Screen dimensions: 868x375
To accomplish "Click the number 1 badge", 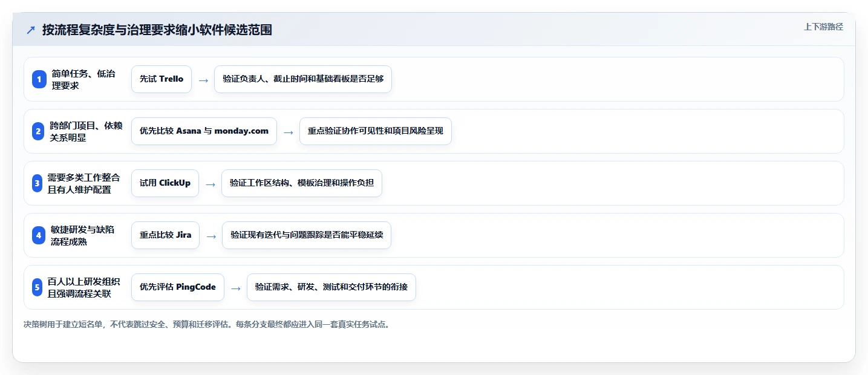I will click(39, 79).
